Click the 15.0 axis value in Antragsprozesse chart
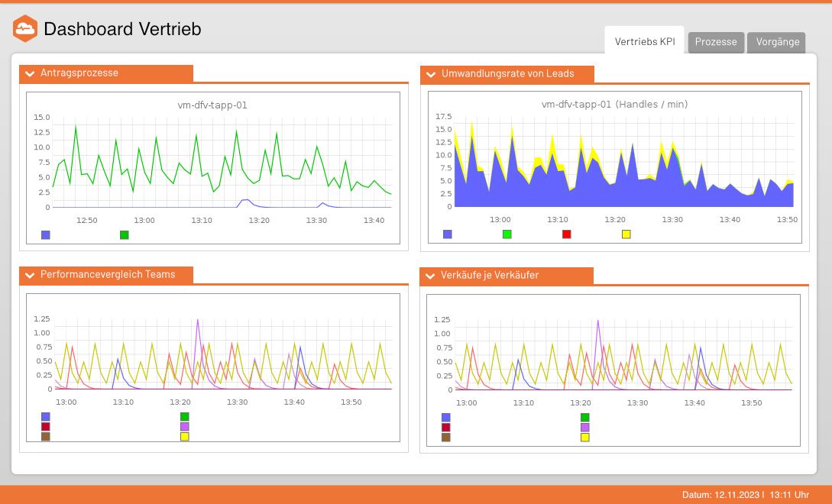The width and height of the screenshot is (832, 504). [42, 118]
